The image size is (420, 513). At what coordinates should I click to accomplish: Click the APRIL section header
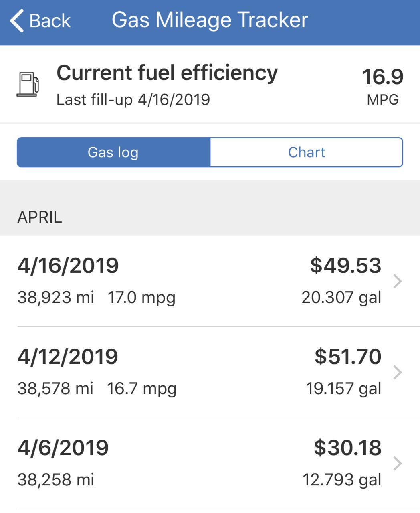pos(40,217)
